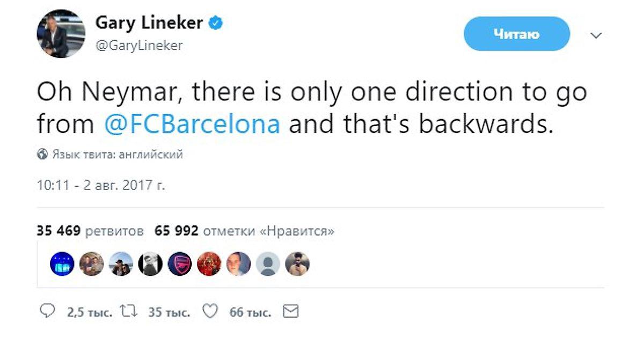Image resolution: width=644 pixels, height=338 pixels.
Task: Click the retweet arrows icon
Action: click(129, 312)
